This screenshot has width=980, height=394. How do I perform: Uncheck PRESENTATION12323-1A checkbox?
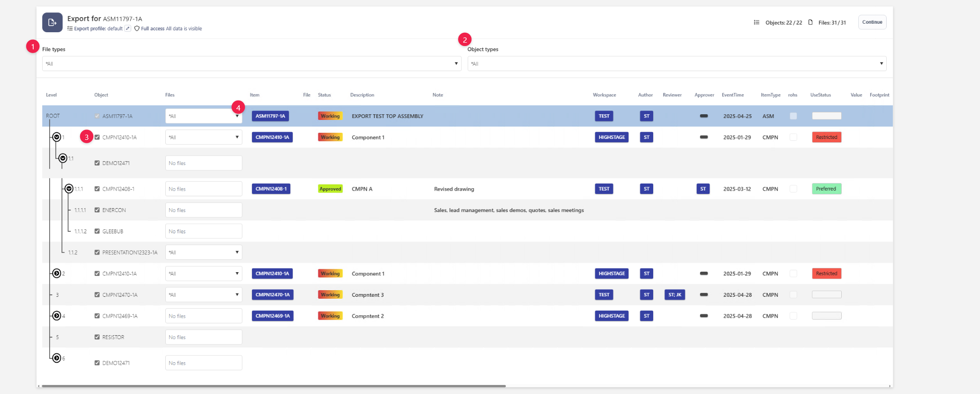pyautogui.click(x=97, y=252)
